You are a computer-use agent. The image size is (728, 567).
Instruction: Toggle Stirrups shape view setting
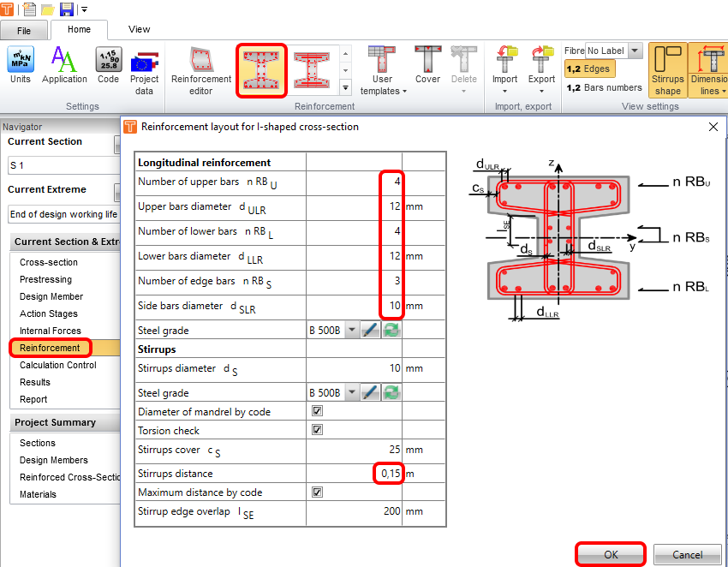pos(667,70)
